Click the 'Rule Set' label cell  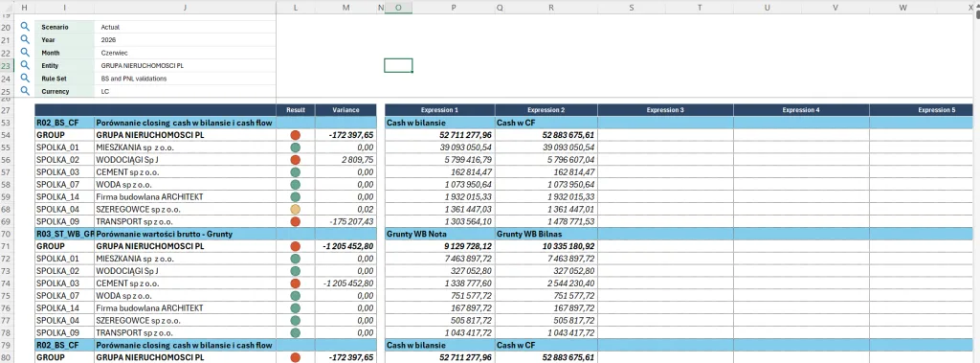tap(65, 79)
